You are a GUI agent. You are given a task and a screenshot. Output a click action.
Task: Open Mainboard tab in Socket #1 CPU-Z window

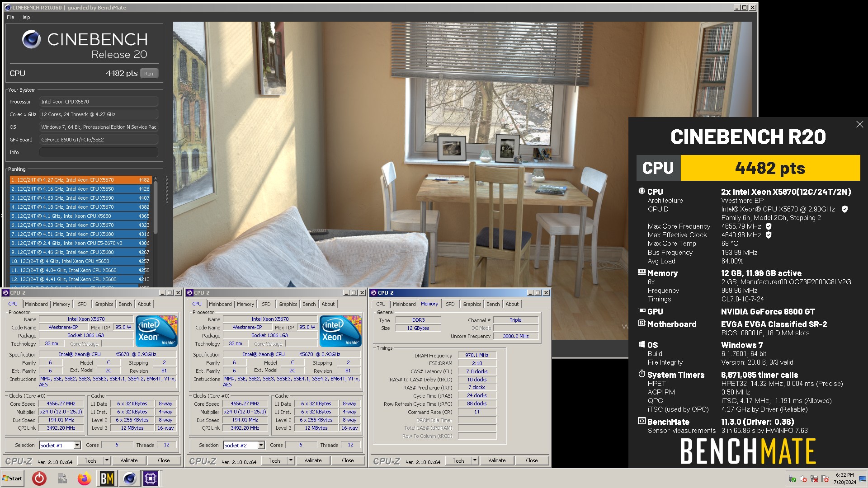[36, 304]
